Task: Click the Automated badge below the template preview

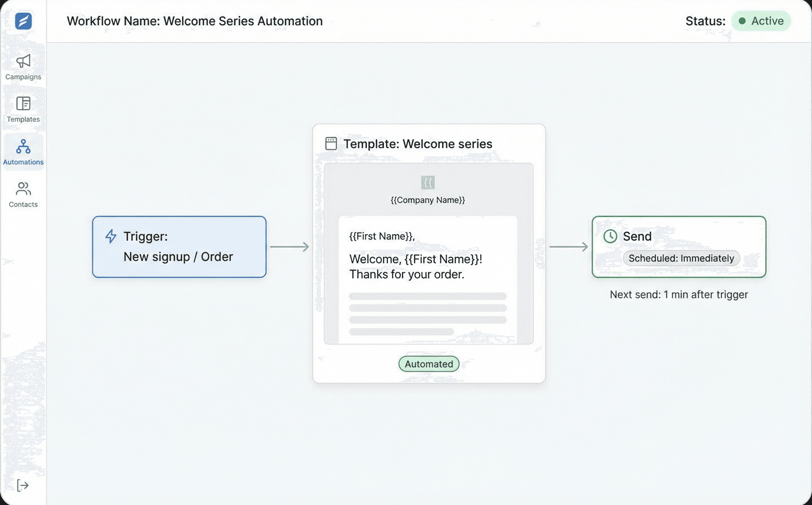Action: pyautogui.click(x=428, y=364)
